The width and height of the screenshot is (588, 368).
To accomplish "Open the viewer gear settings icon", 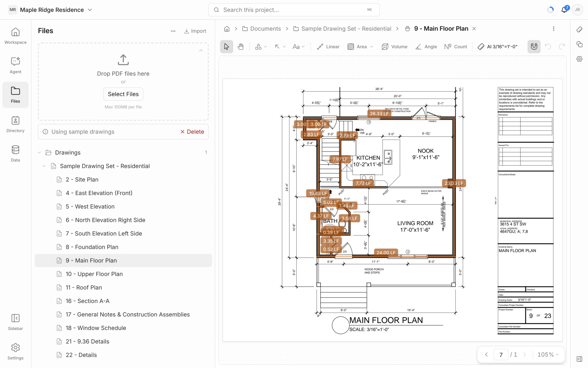I will tap(579, 59).
